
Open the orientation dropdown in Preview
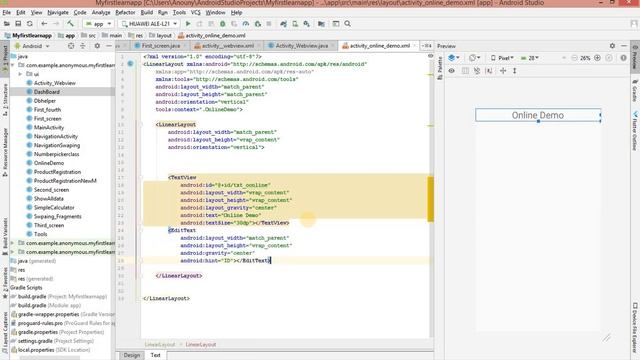[x=474, y=58]
